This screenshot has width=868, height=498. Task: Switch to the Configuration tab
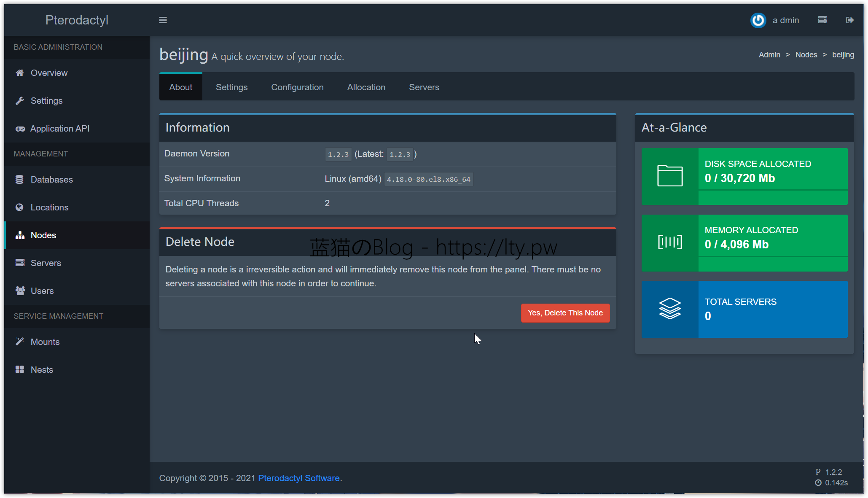[x=297, y=87]
